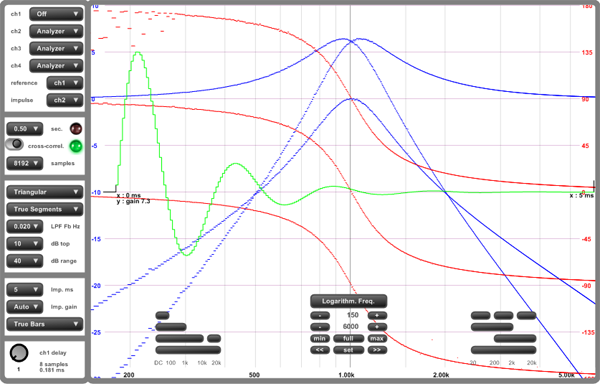Screen dimensions: 600x384
Task: Click the green cross-correl. indicator LED
Action: 76,146
